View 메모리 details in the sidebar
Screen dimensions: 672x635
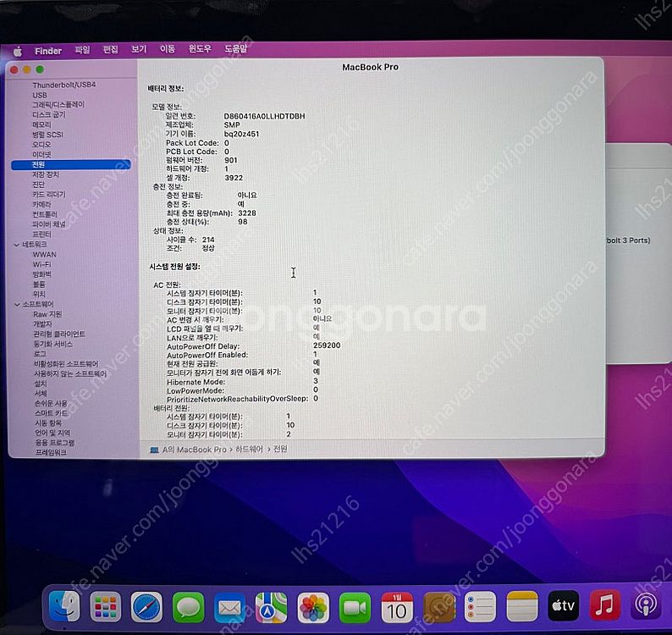click(41, 124)
